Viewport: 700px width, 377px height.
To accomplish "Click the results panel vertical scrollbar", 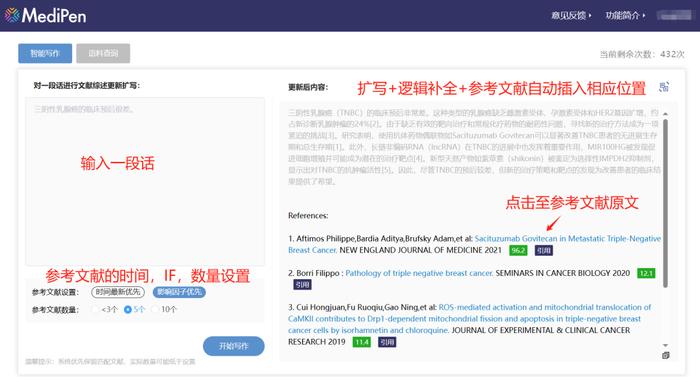I will tap(665, 203).
